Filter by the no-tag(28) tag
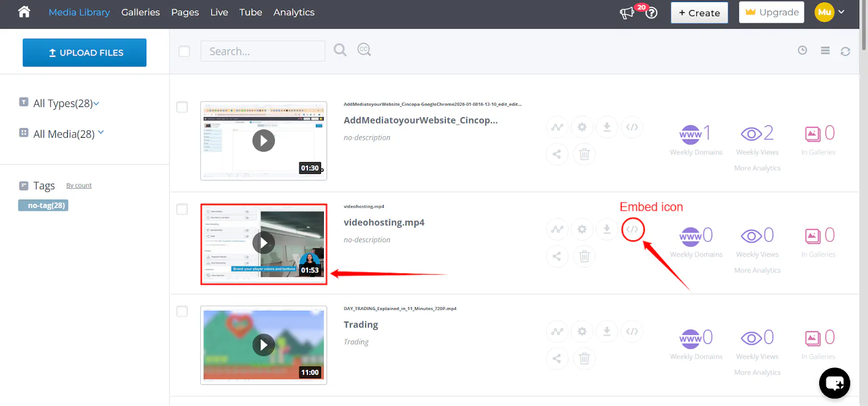Screen dimensions: 868x406 [x=43, y=205]
